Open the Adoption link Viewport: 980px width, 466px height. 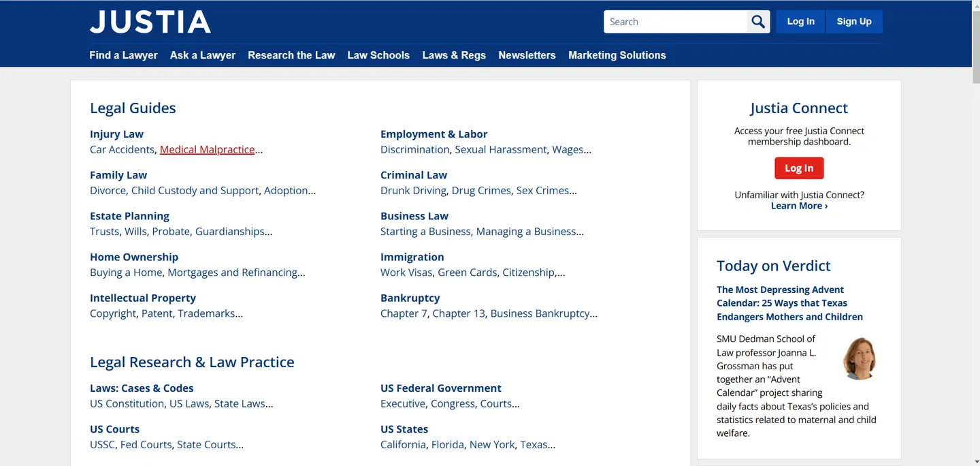286,190
